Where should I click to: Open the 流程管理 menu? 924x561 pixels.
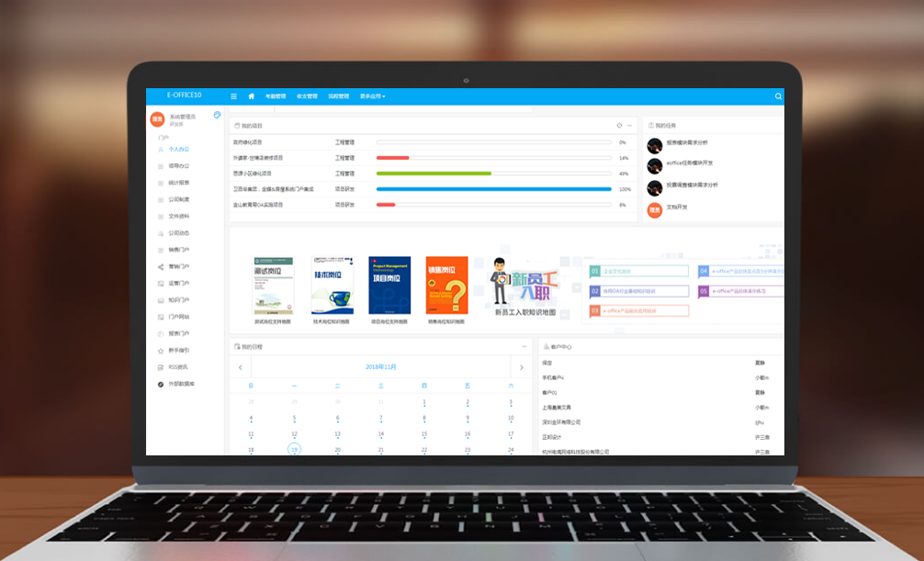pyautogui.click(x=338, y=95)
